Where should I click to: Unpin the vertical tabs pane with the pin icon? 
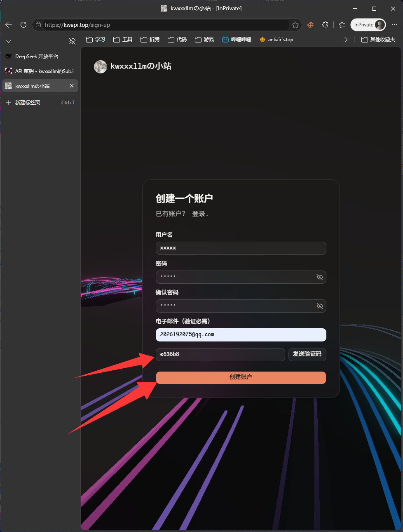(x=72, y=41)
